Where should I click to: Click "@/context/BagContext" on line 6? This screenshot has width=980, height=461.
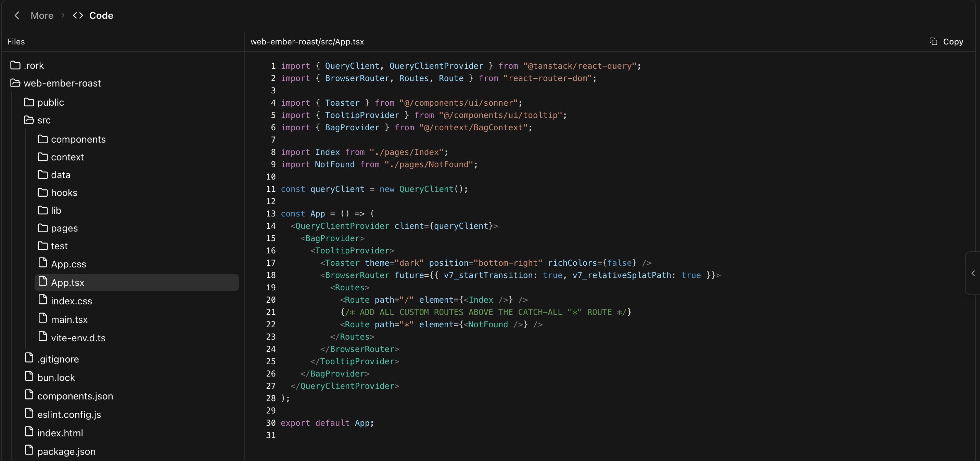point(473,127)
